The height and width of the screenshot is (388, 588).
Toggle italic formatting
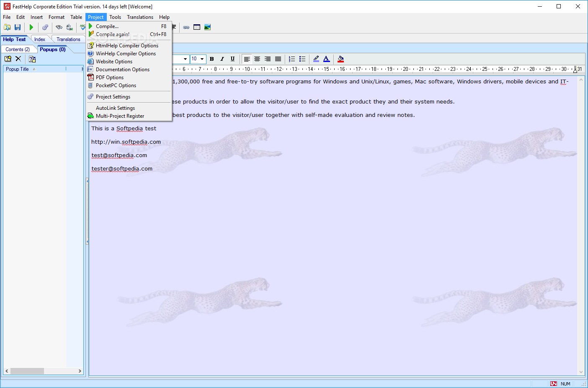pos(222,59)
